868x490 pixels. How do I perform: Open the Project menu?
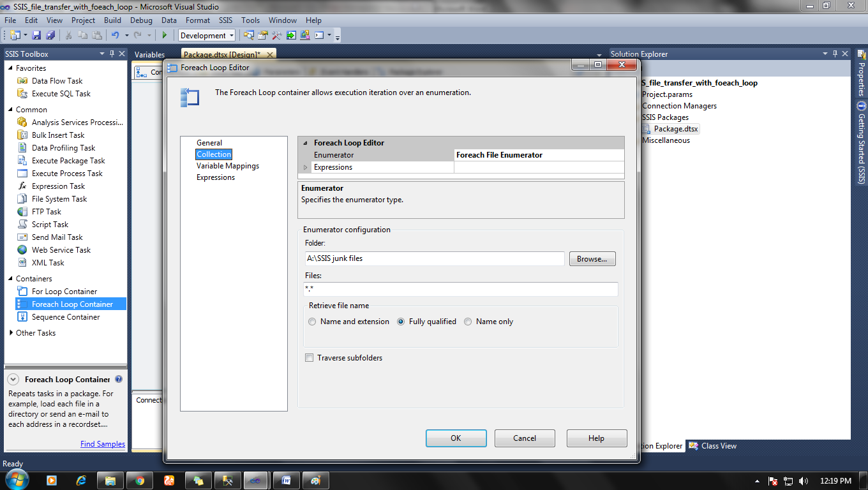point(83,20)
